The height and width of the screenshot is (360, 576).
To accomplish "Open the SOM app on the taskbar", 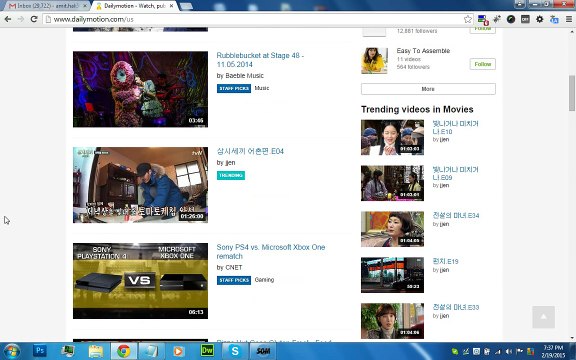I will click(x=263, y=351).
